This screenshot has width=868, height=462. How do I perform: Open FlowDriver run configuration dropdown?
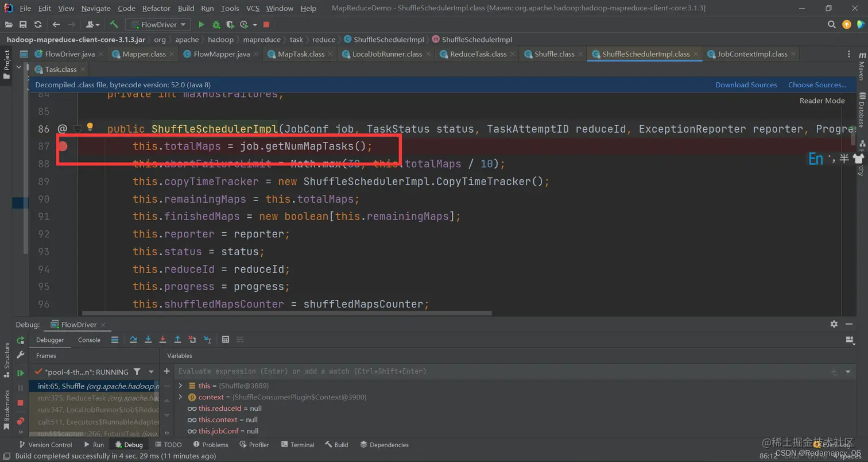point(158,25)
